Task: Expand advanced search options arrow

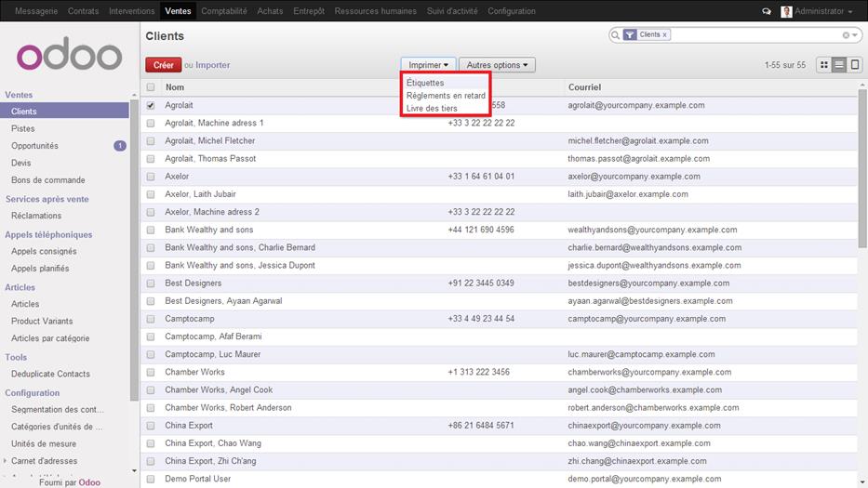Action: (x=855, y=35)
